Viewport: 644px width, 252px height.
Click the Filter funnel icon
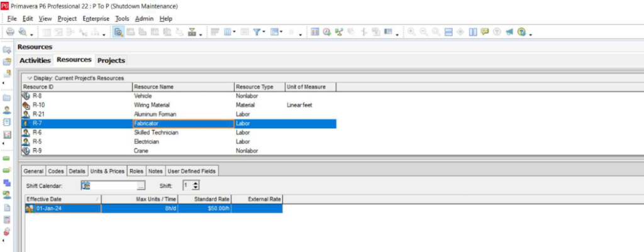pyautogui.click(x=257, y=32)
